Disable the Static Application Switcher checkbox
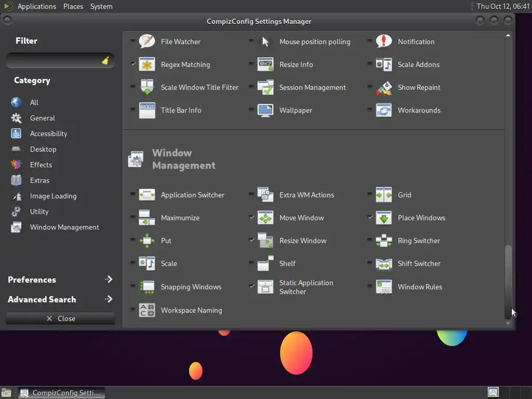 pyautogui.click(x=251, y=286)
